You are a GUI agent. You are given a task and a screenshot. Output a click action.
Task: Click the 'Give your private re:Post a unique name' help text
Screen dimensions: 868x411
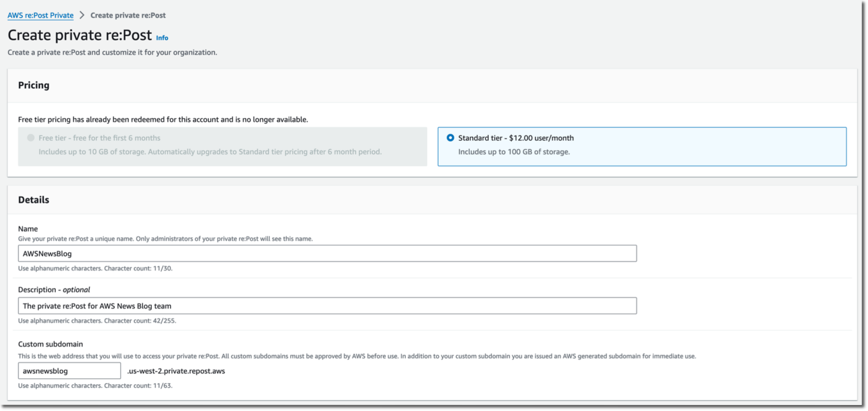pyautogui.click(x=165, y=239)
